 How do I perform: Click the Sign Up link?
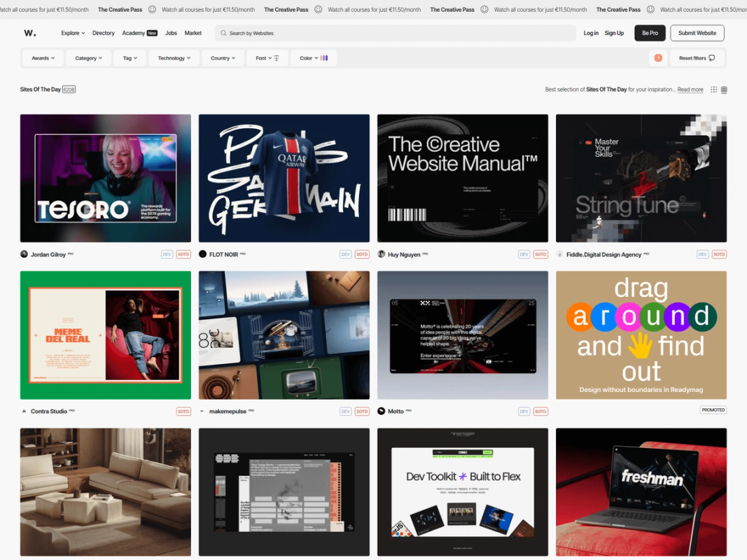[x=614, y=33]
